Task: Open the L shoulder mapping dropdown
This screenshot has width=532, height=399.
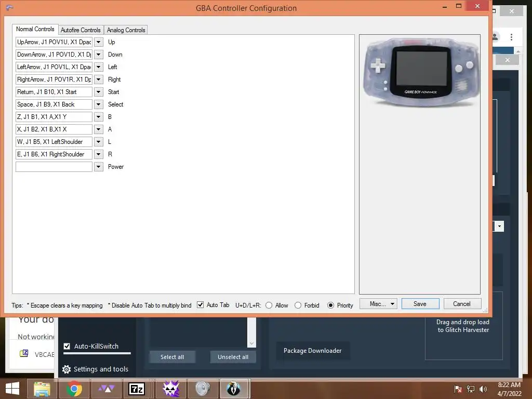Action: (98, 142)
